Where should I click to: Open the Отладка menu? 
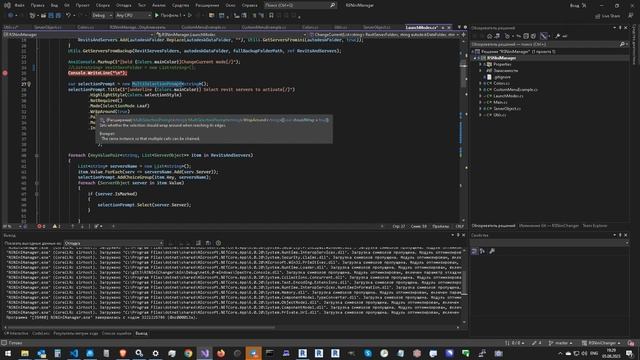tap(124, 5)
